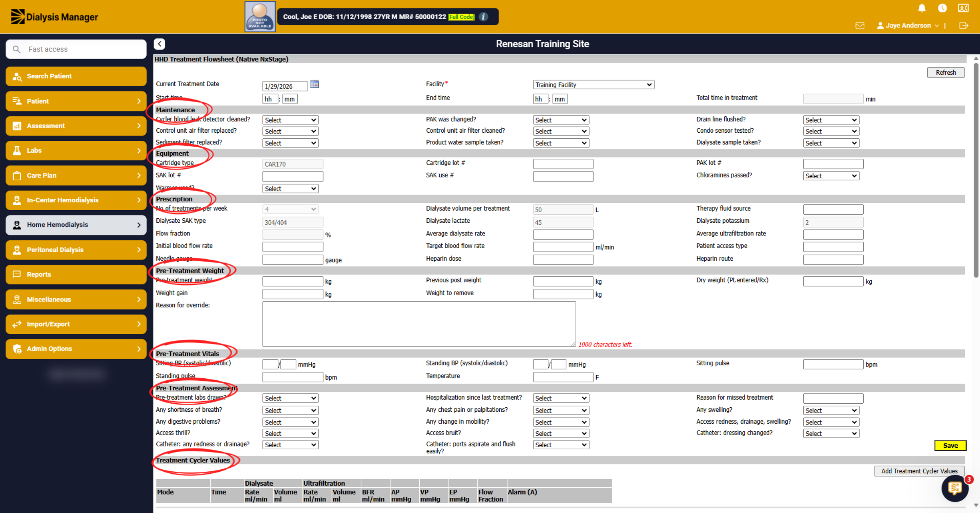The height and width of the screenshot is (513, 980).
Task: Open Drain line flushed dropdown
Action: point(831,120)
